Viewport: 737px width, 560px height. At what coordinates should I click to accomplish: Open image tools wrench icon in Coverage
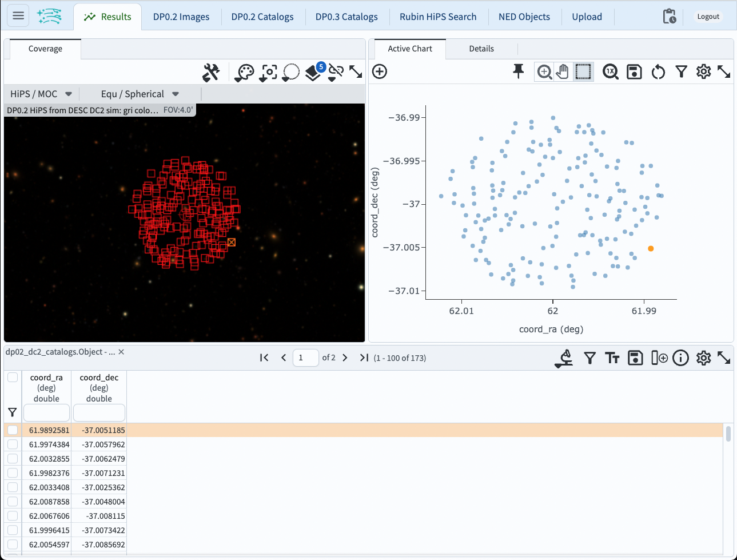point(211,72)
